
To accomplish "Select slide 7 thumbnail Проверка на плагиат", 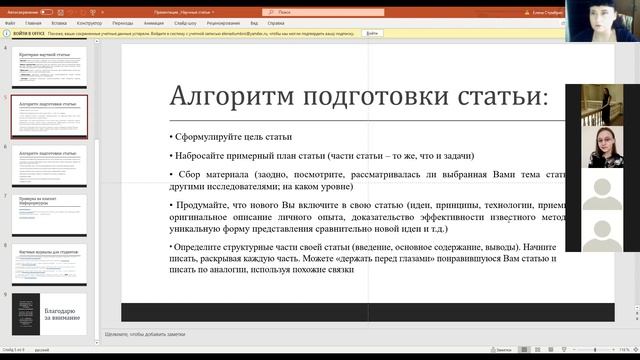I will coord(49,216).
